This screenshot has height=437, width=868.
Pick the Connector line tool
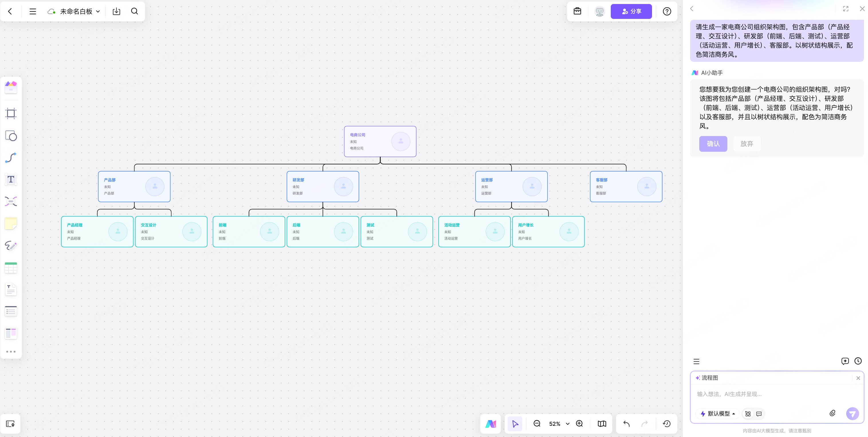coord(11,158)
